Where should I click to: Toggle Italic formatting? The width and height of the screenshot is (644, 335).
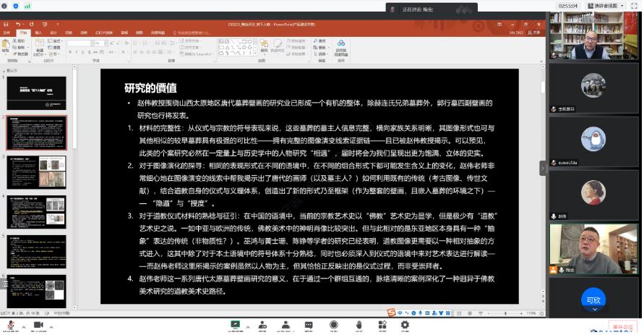pos(77,52)
